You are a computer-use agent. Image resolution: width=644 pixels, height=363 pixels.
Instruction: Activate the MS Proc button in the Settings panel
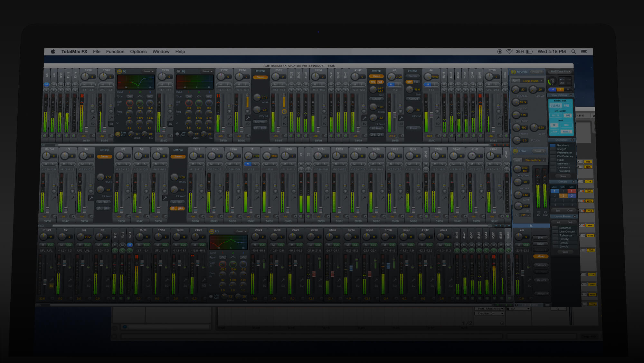click(x=260, y=122)
